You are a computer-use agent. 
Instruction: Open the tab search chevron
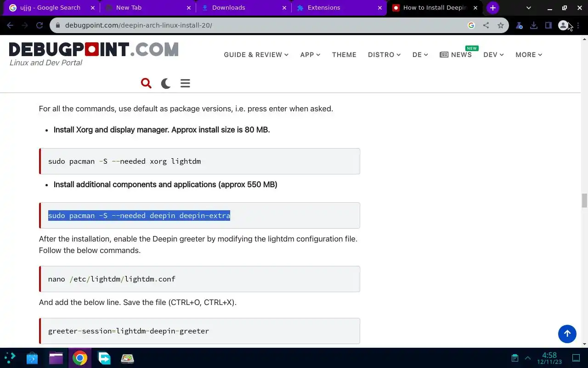click(x=528, y=8)
